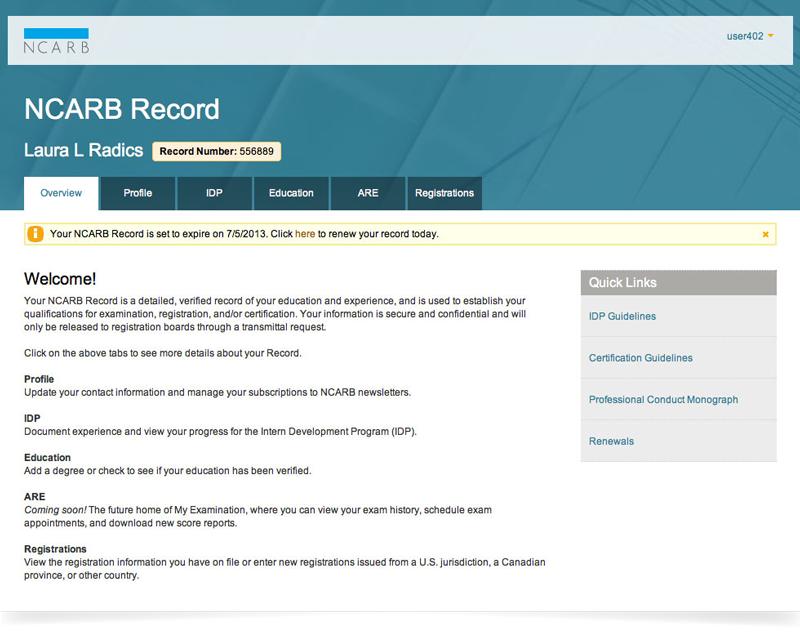This screenshot has width=800, height=633.
Task: Click the bold IDP section heading
Action: point(32,418)
